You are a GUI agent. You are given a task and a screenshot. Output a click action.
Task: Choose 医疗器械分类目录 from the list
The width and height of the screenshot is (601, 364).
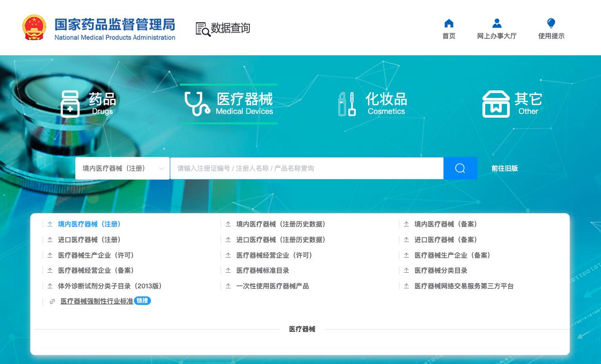point(441,270)
